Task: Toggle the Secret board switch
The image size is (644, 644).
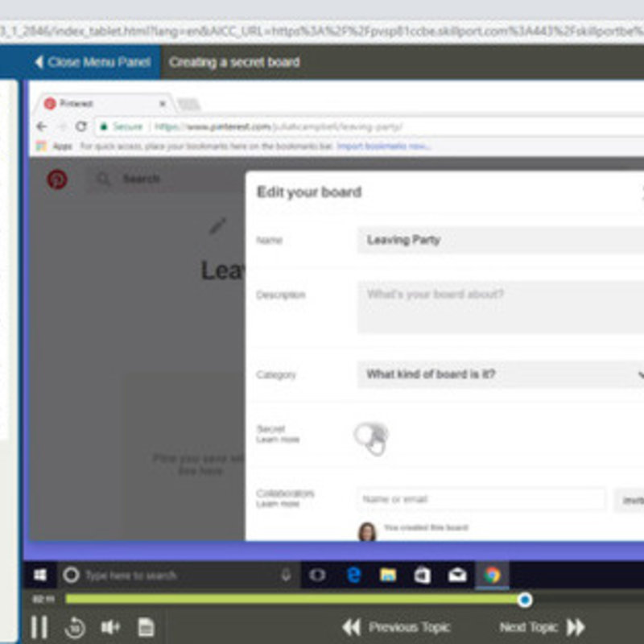Action: coord(371,436)
